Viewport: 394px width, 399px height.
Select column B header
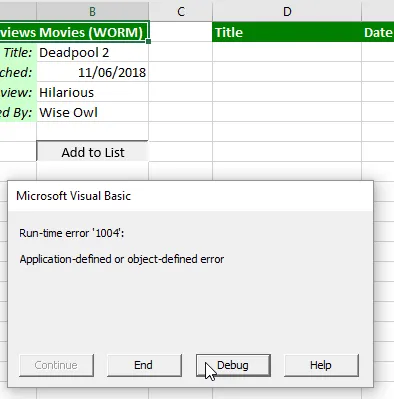point(92,11)
